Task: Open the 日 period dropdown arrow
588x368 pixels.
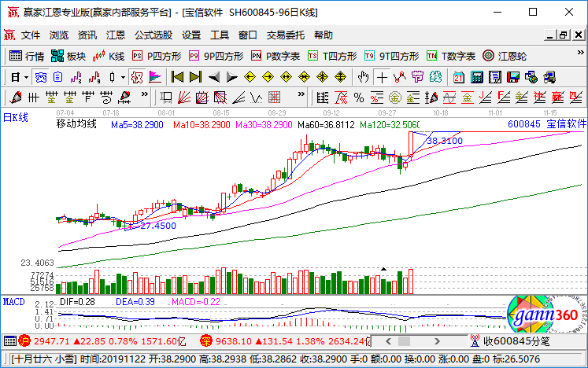Action: pyautogui.click(x=26, y=78)
